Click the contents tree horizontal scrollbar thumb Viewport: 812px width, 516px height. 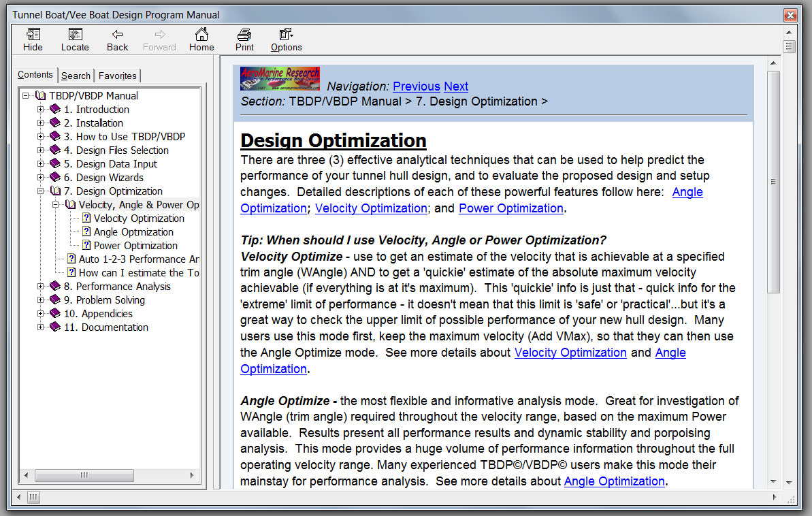(x=84, y=475)
